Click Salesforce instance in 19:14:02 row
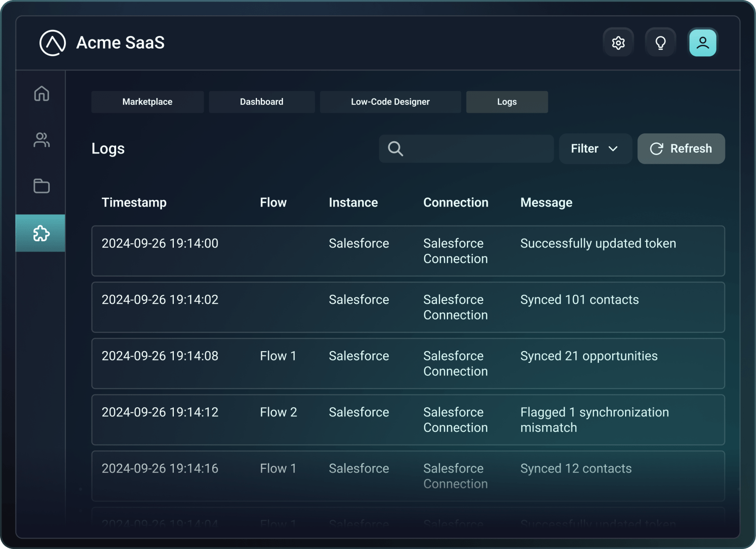This screenshot has height=549, width=756. pyautogui.click(x=359, y=299)
